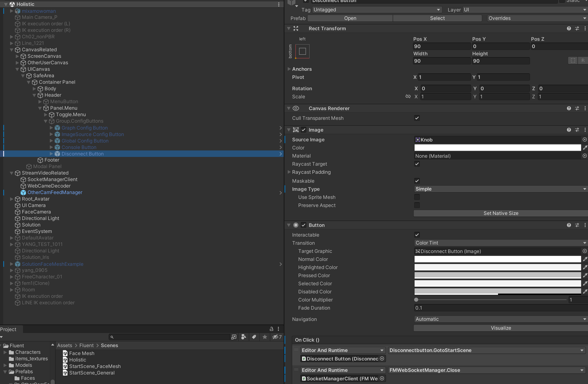Viewport: 588px width, 384px height.
Task: Expand the Anchors foldout
Action: tap(289, 69)
